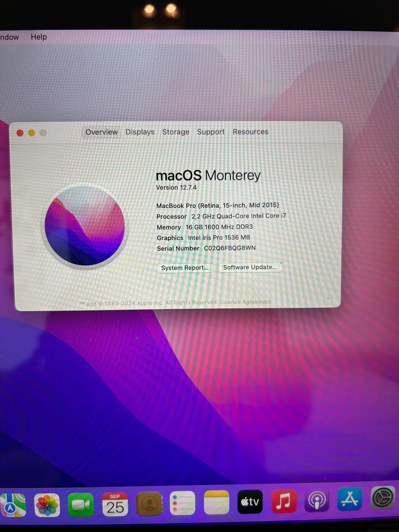
Task: Launch Podcasts from the Dock
Action: click(317, 500)
